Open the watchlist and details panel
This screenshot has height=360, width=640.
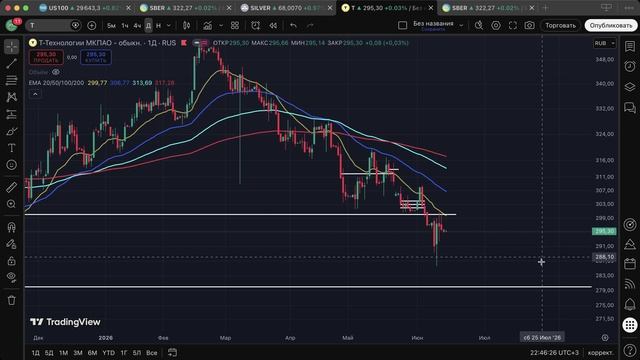(x=630, y=46)
